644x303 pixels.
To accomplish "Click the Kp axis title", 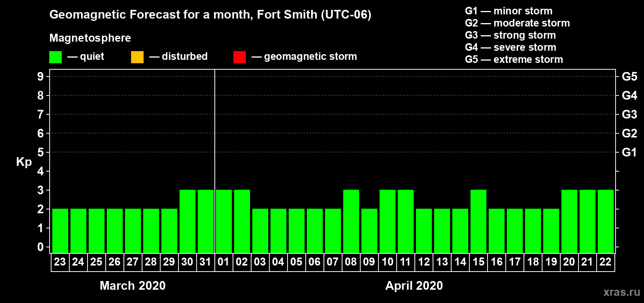I will coord(24,162).
